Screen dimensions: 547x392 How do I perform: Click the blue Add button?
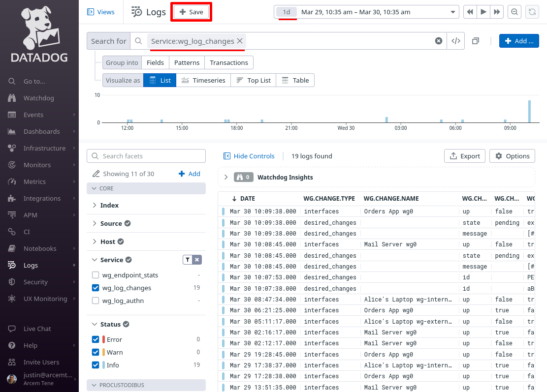519,41
